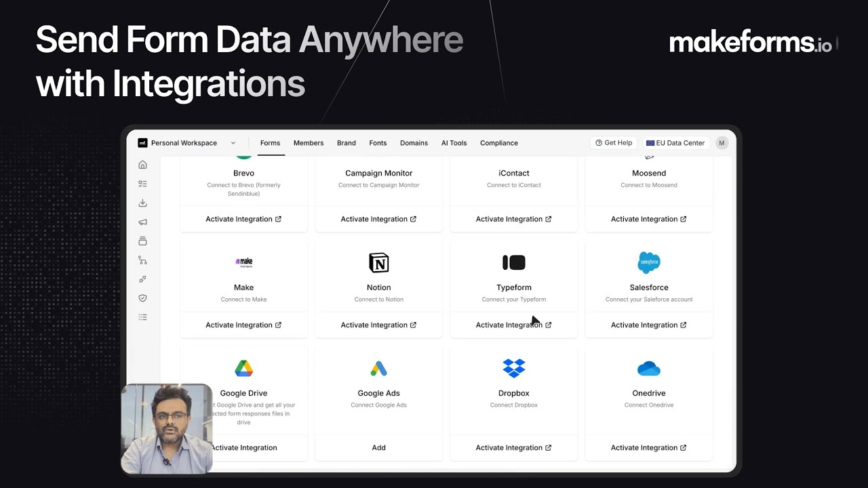Open the list icon at sidebar bottom
This screenshot has height=488, width=868.
tap(142, 317)
